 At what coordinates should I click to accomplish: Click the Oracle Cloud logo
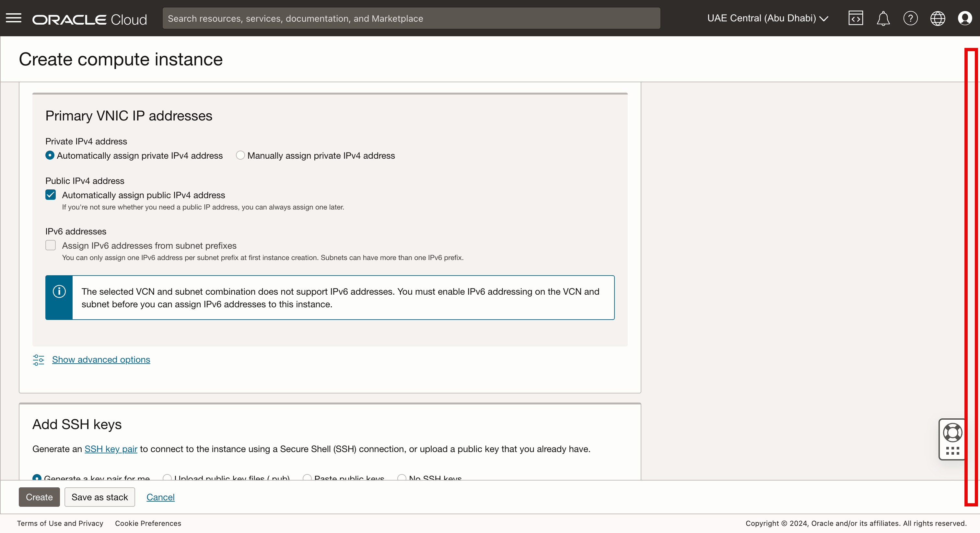89,19
